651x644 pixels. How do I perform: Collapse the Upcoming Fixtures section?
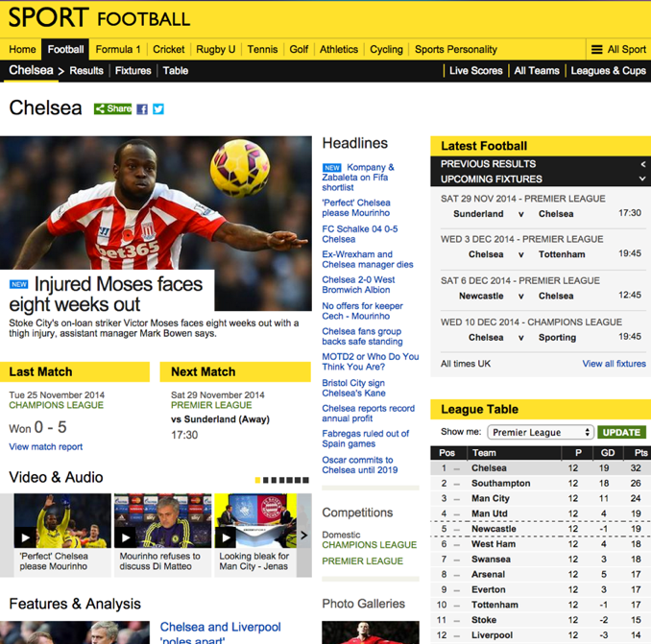tap(541, 179)
